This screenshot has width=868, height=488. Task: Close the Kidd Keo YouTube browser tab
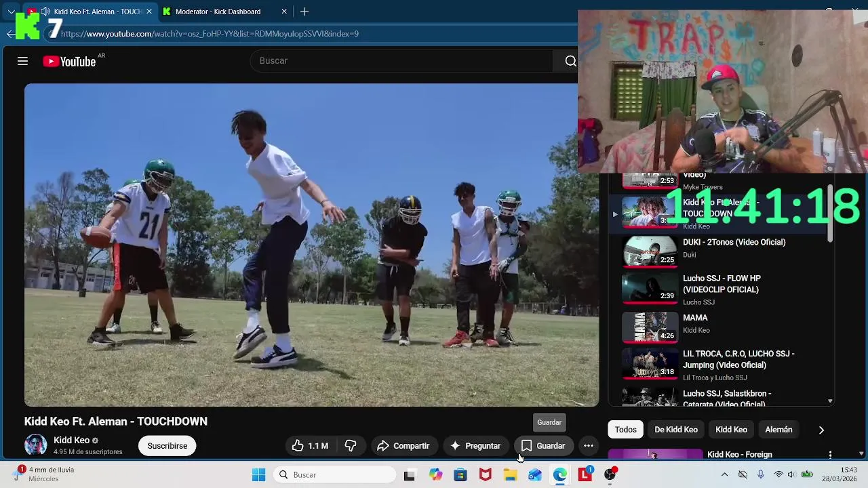tap(149, 12)
